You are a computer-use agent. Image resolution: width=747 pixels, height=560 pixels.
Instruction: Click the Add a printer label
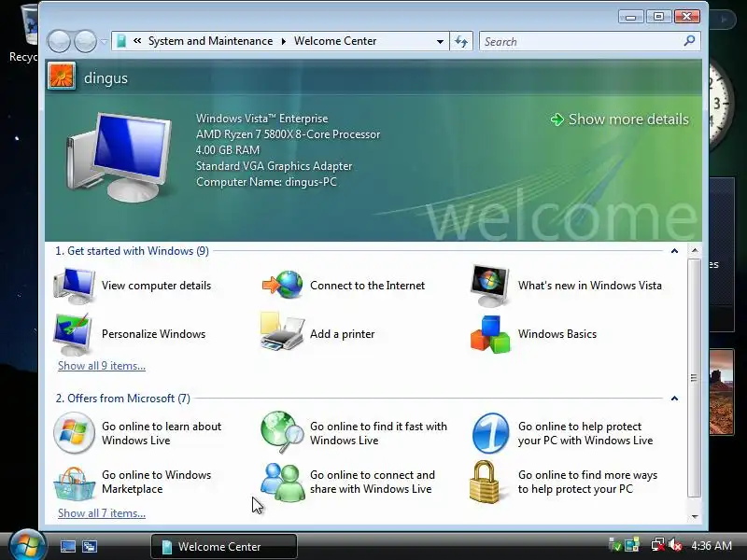pyautogui.click(x=342, y=334)
